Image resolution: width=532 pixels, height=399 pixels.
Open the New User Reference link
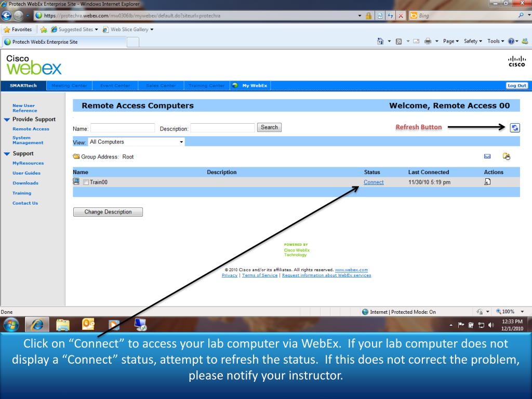click(25, 108)
